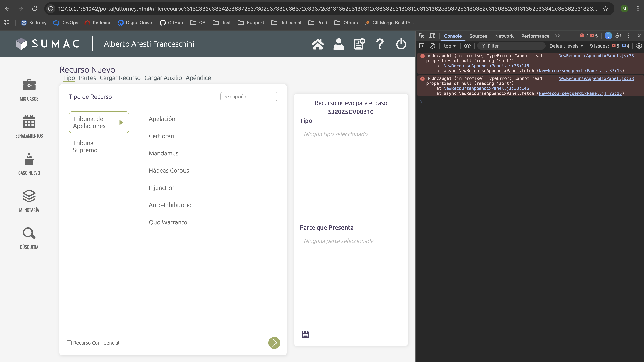Open the user profile icon in header
644x362 pixels.
coord(338,44)
